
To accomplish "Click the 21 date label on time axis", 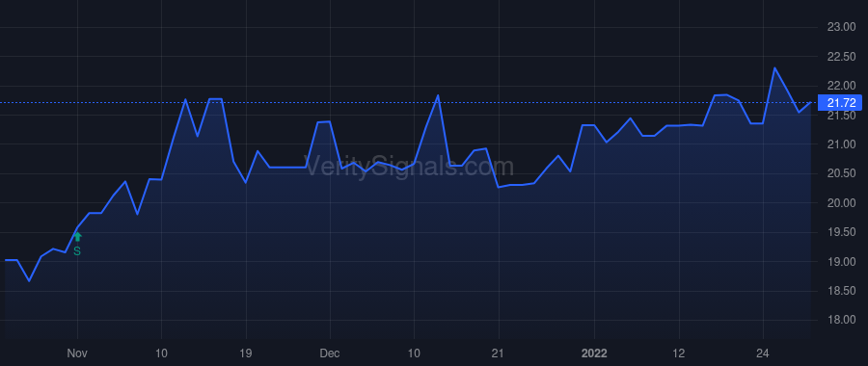I will [x=499, y=353].
